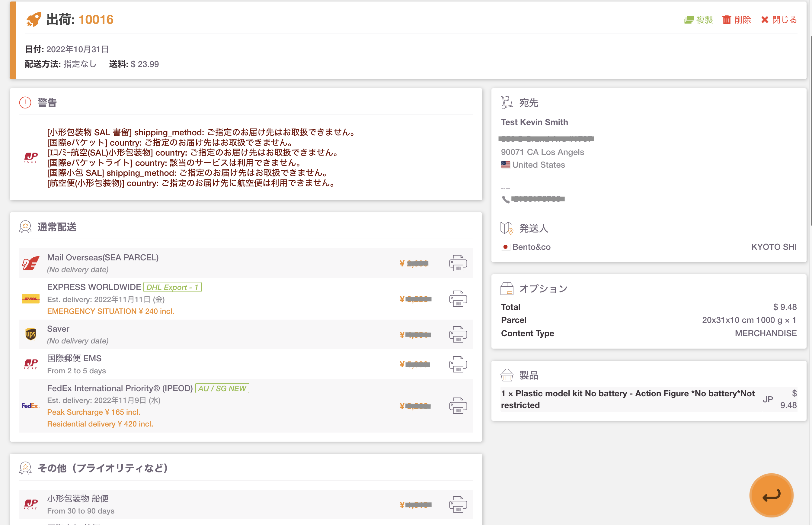Print label for 国際郵便 EMS
Screen dimensions: 812x525
[458, 364]
